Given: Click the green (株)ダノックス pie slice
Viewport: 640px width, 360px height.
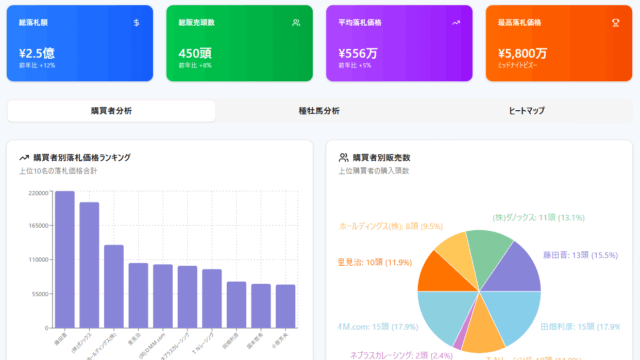Looking at the screenshot, I should pos(488,253).
